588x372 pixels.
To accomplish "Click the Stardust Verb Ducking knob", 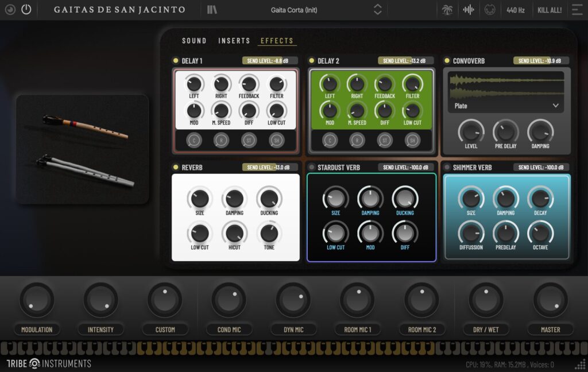I will 405,199.
